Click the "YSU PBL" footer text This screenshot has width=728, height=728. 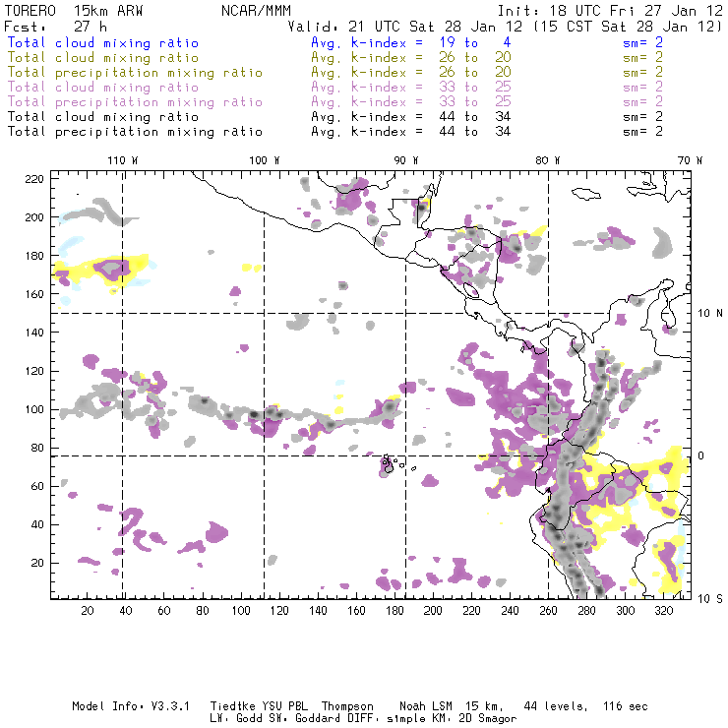point(284,706)
